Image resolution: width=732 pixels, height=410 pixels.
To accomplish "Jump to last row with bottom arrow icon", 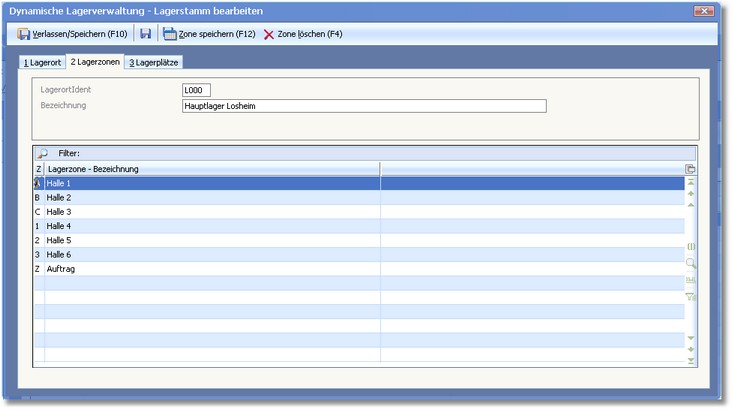I will [x=690, y=360].
